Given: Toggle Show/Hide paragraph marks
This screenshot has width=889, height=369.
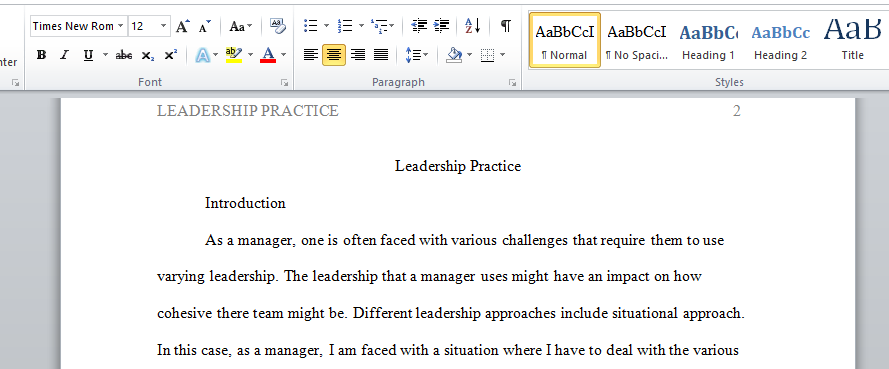Looking at the screenshot, I should [x=506, y=26].
